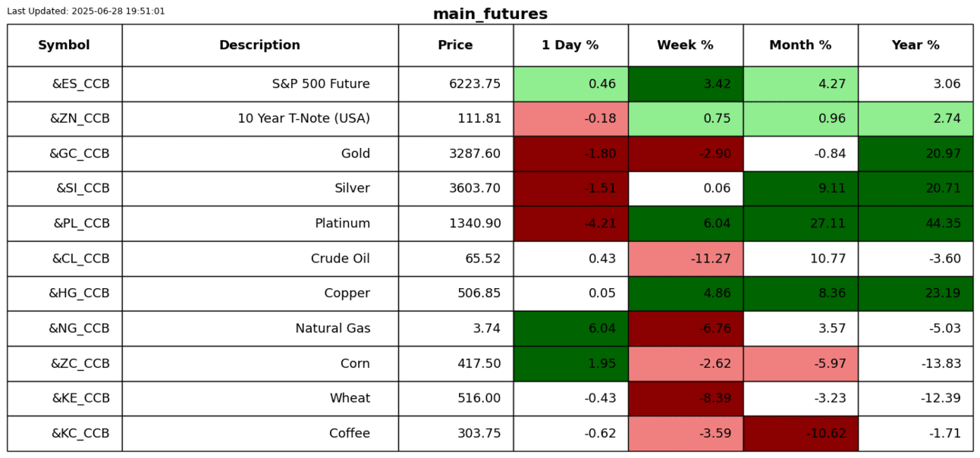
Task: Select the &KC_CCB symbol cell
Action: pyautogui.click(x=64, y=434)
